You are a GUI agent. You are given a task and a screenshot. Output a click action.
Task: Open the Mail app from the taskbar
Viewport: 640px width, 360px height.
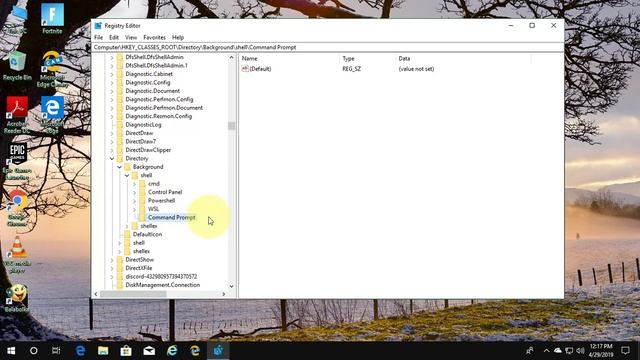(149, 351)
